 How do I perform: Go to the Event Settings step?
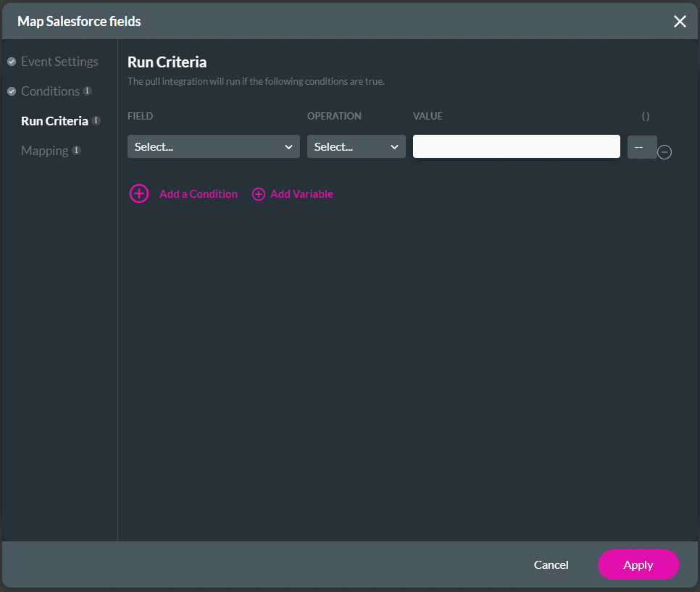pyautogui.click(x=59, y=62)
